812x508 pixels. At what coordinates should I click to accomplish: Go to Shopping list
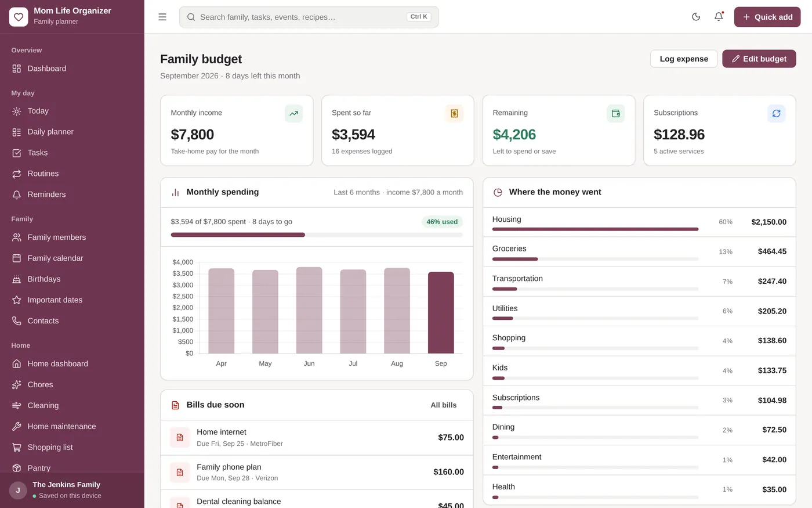click(72, 448)
